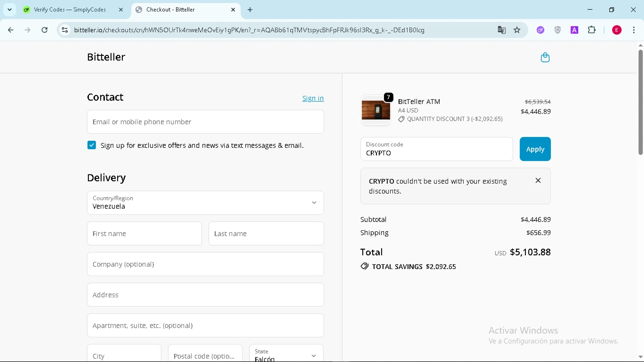The height and width of the screenshot is (362, 644).
Task: Click the total savings tag icon
Action: [365, 266]
